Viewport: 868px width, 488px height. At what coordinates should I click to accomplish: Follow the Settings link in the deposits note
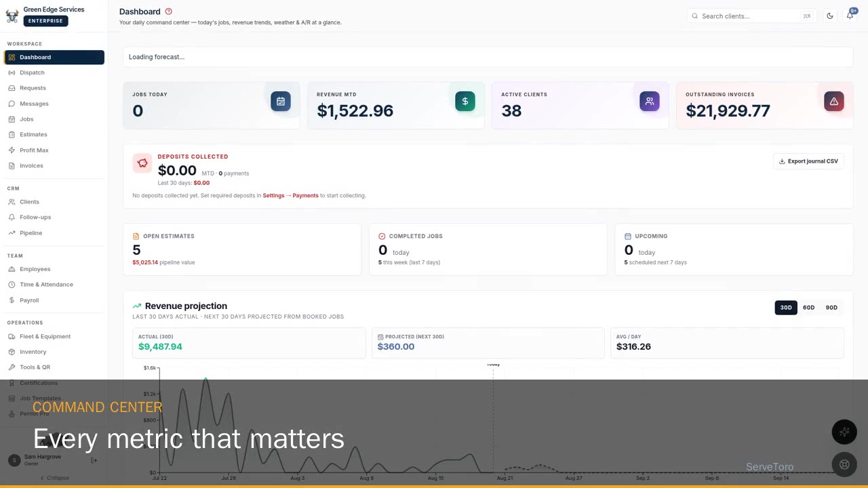click(x=273, y=196)
